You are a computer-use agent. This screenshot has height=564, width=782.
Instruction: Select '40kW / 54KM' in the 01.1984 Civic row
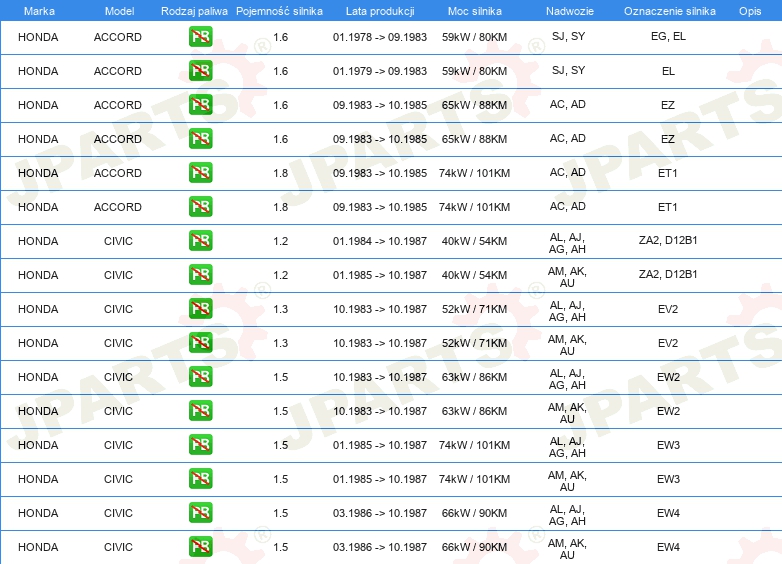474,241
